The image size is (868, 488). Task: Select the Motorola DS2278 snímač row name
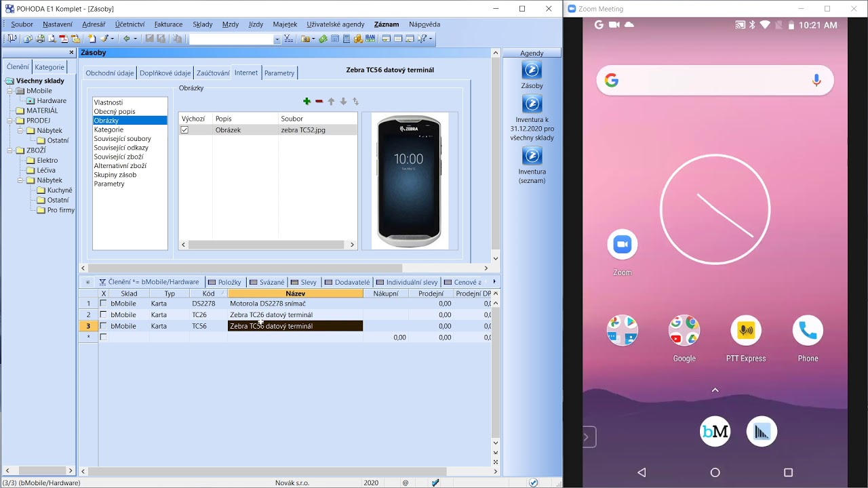pyautogui.click(x=268, y=304)
